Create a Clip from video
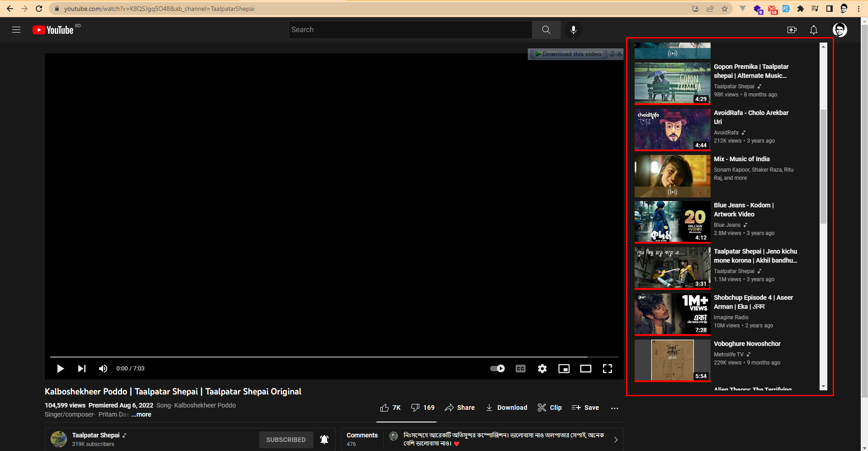 [550, 408]
